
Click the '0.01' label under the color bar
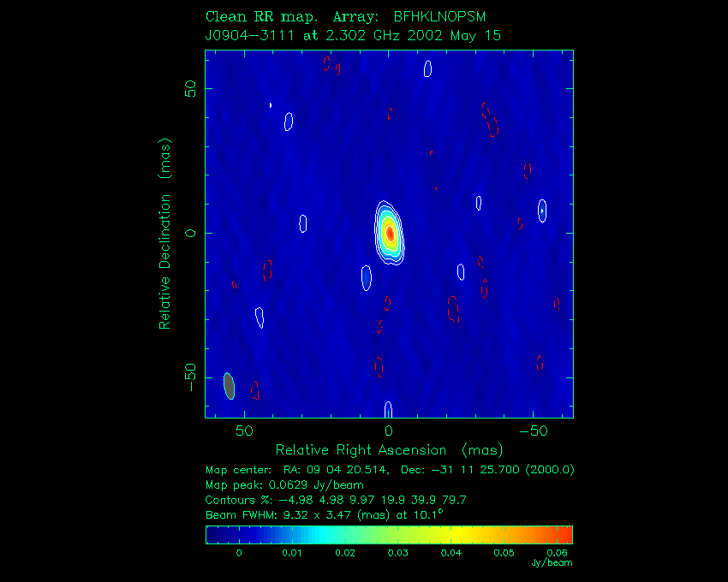[292, 553]
